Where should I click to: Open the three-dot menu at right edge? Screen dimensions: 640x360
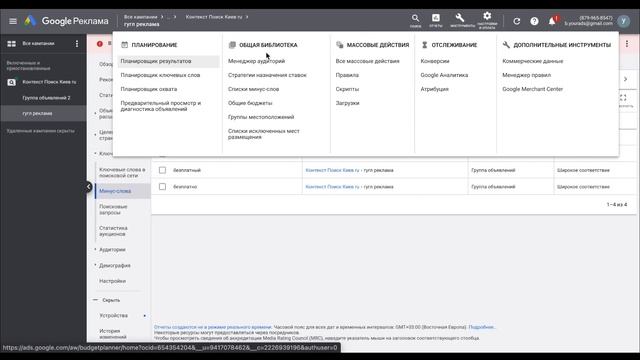point(627,44)
